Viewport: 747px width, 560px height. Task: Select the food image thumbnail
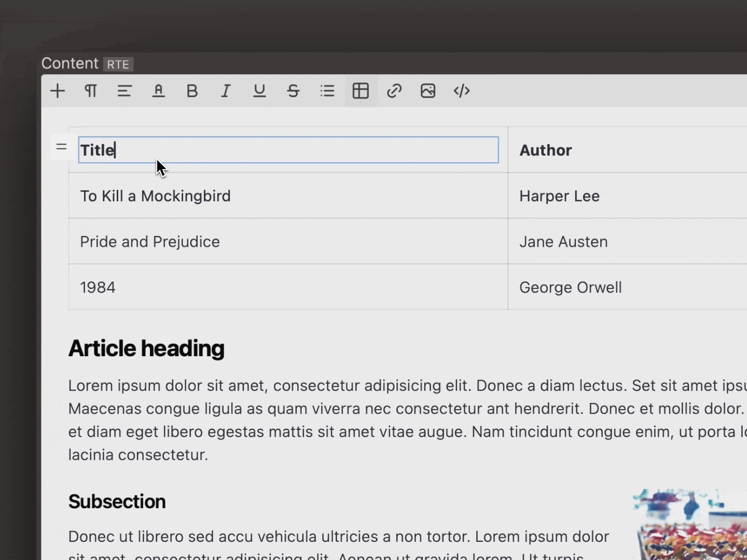(x=690, y=524)
